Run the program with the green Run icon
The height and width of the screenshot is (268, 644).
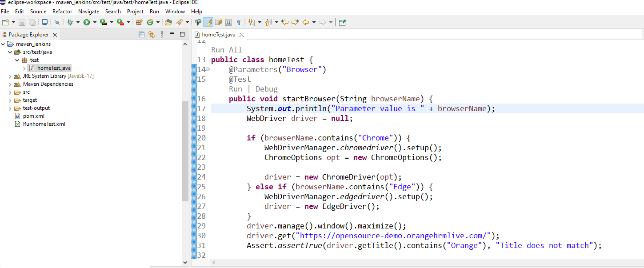click(86, 22)
